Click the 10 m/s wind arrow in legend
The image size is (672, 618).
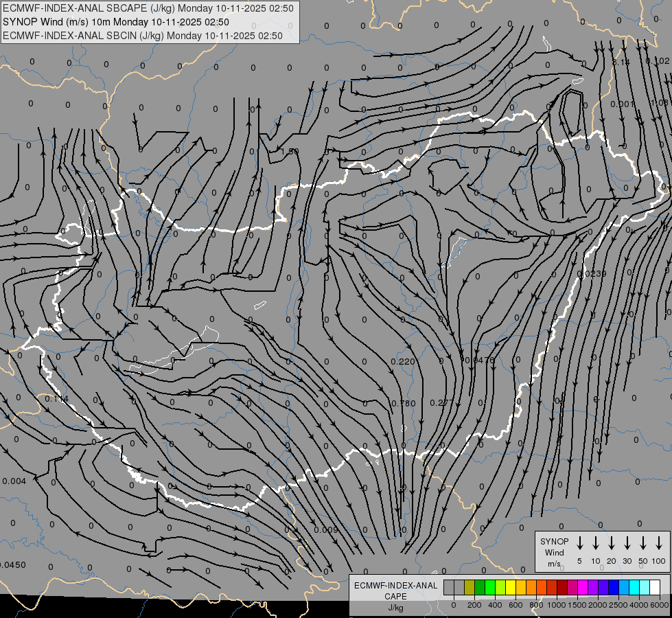coord(595,543)
